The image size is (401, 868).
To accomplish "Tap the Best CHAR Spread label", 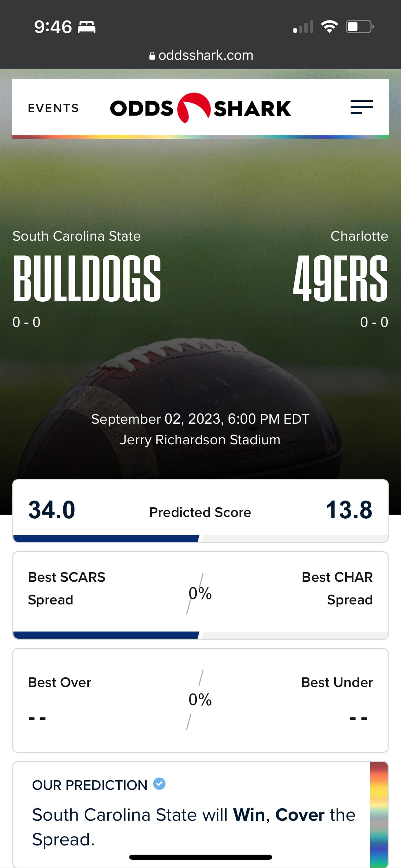I will (337, 588).
